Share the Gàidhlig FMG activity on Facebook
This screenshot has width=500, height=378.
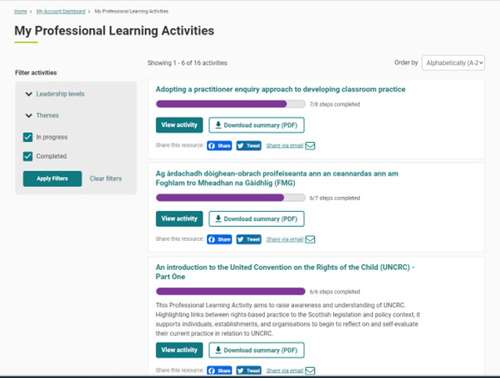219,239
